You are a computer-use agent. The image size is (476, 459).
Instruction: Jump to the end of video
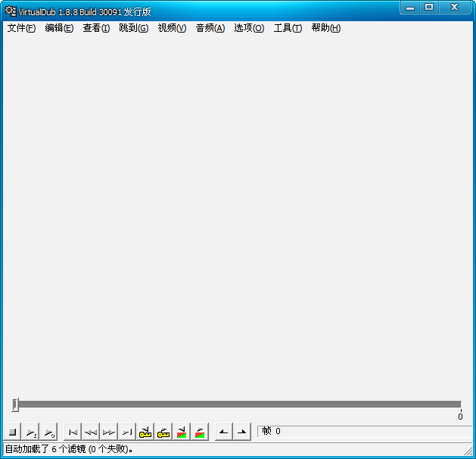pyautogui.click(x=127, y=432)
